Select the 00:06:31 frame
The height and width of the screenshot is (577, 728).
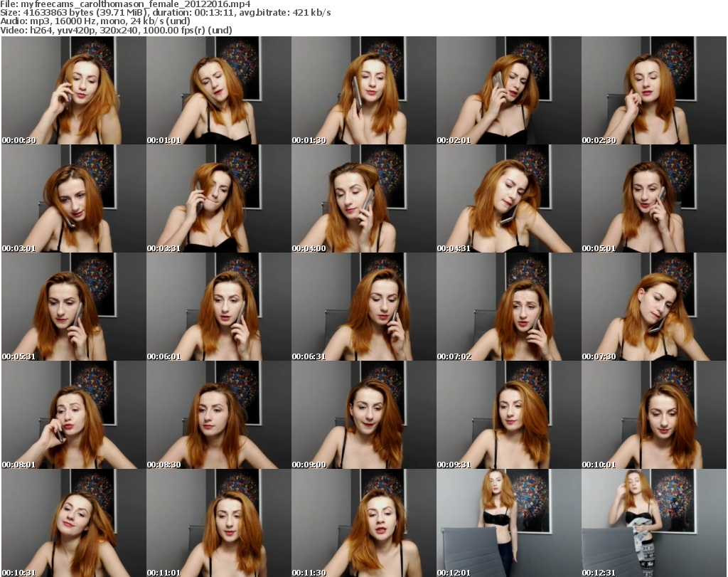363,307
